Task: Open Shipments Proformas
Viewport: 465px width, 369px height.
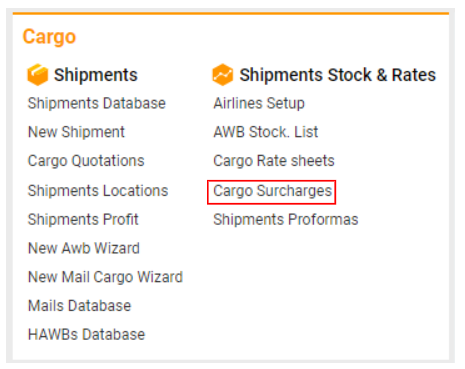Action: 286,220
